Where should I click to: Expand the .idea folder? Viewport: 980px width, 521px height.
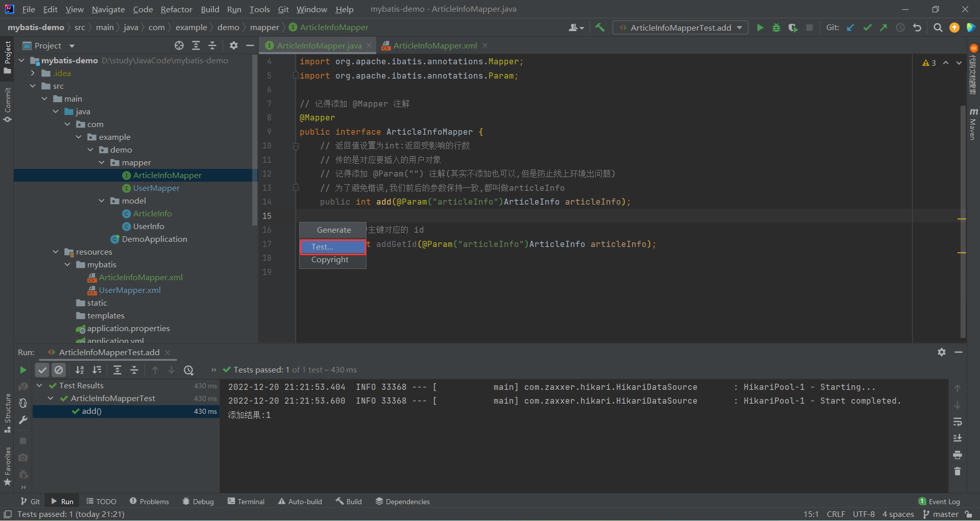coord(33,73)
